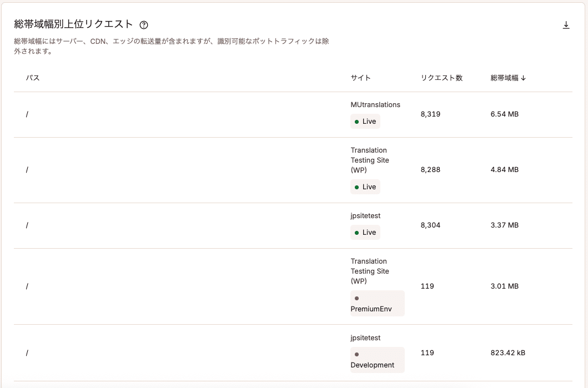Image resolution: width=588 pixels, height=388 pixels.
Task: Click the / path link in the first row
Action: click(x=27, y=114)
